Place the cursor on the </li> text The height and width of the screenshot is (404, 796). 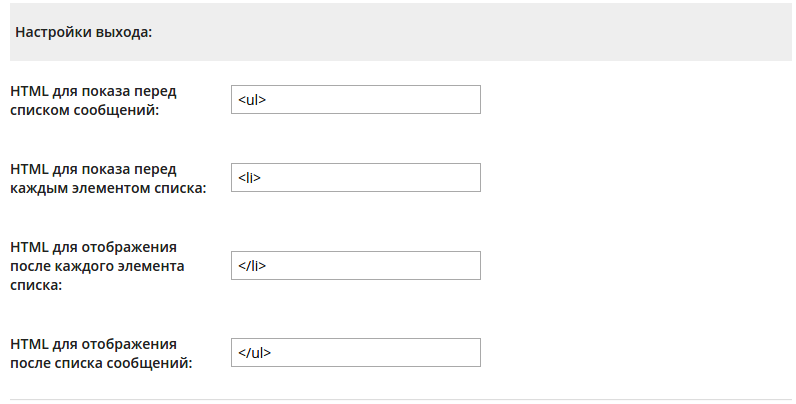click(x=252, y=265)
